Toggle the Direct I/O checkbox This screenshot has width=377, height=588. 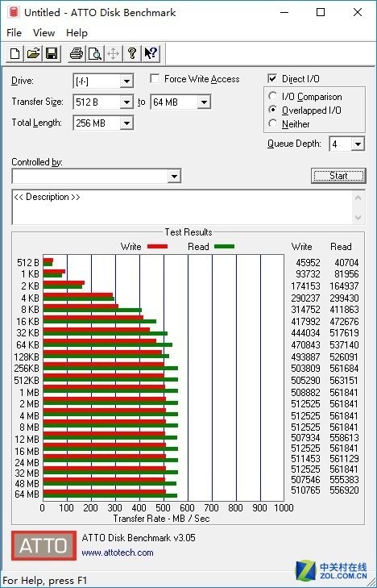pos(272,78)
